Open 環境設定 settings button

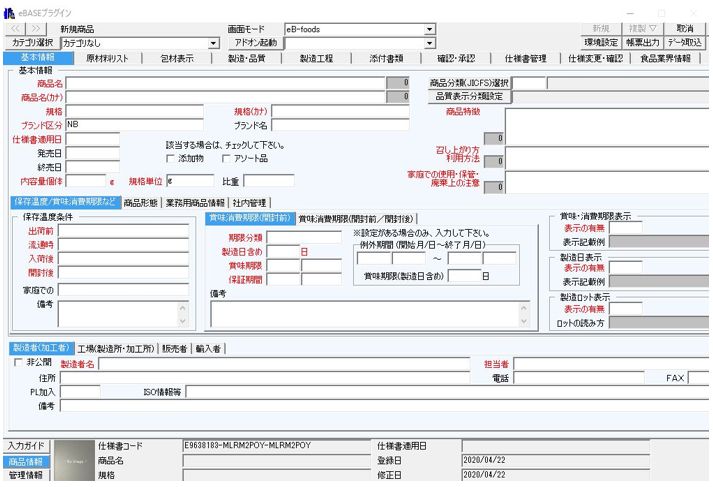click(601, 43)
